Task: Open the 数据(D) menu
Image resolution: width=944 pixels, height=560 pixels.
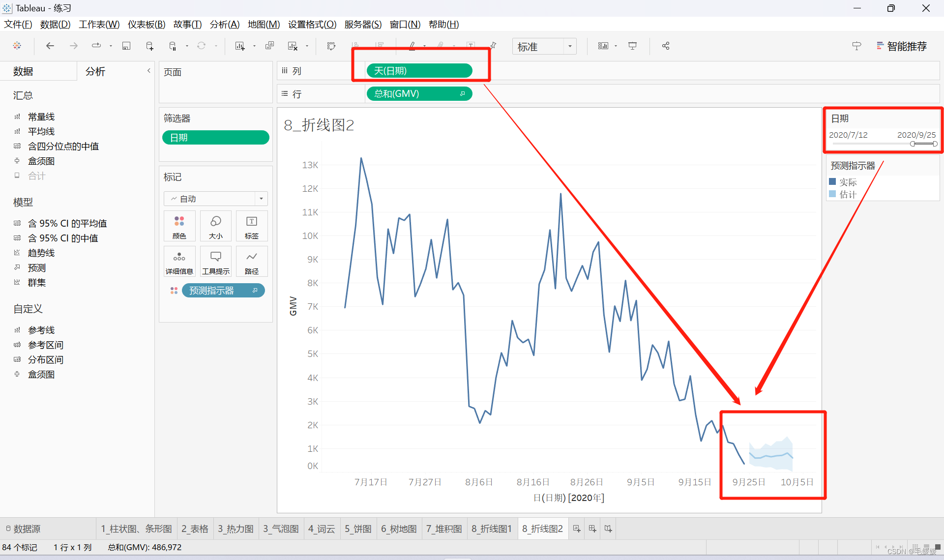Action: (55, 24)
